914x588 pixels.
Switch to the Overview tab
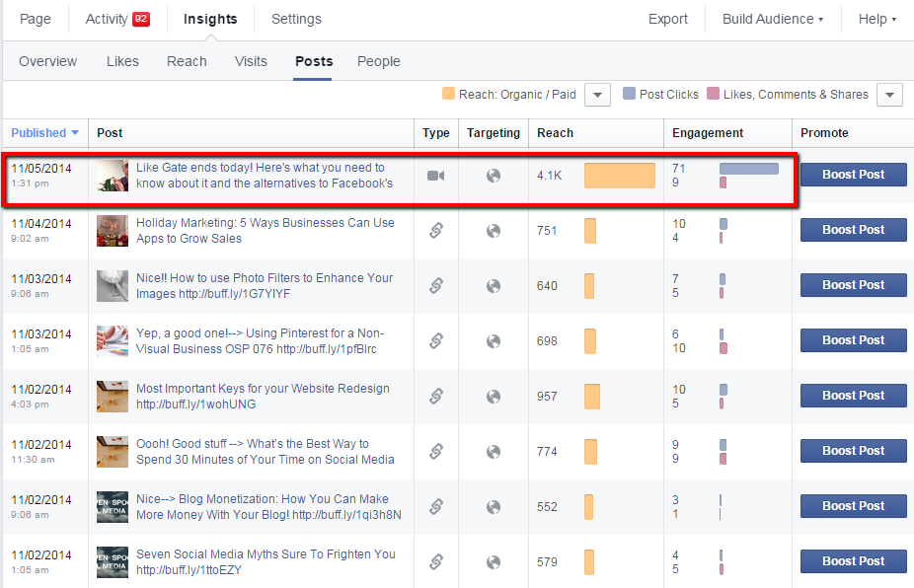point(47,61)
